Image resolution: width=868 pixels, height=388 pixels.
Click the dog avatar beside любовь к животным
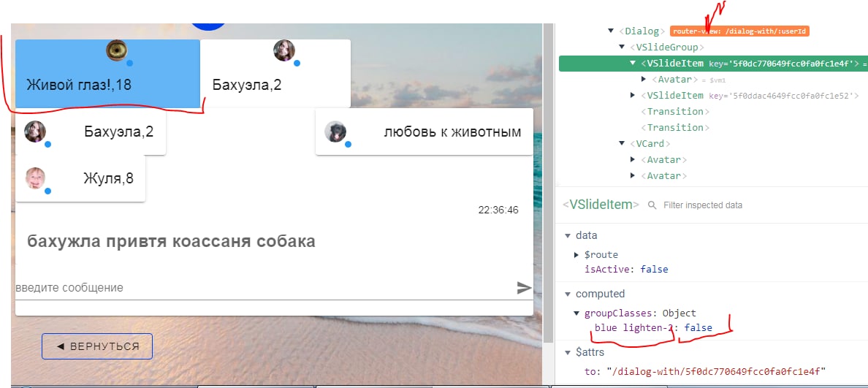click(335, 132)
